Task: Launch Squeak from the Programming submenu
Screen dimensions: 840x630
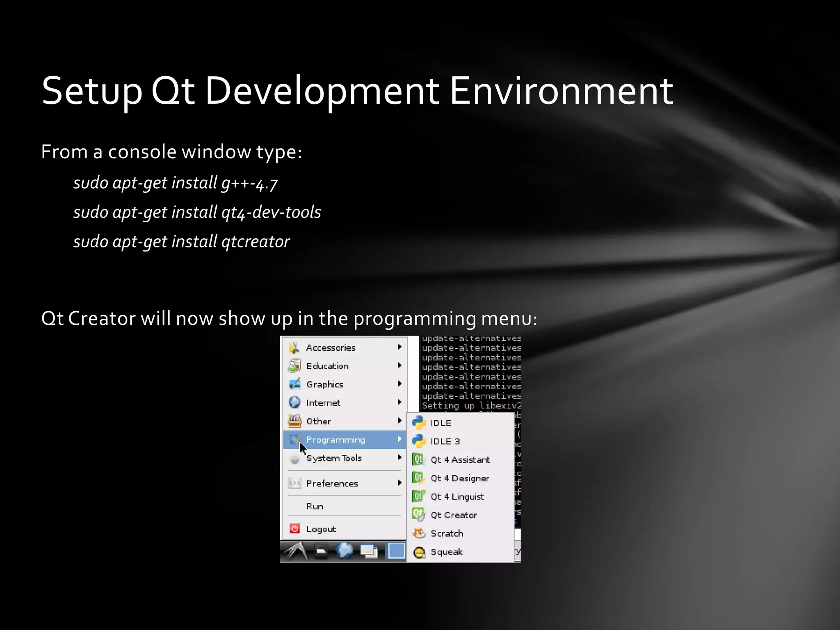Action: pyautogui.click(x=461, y=552)
